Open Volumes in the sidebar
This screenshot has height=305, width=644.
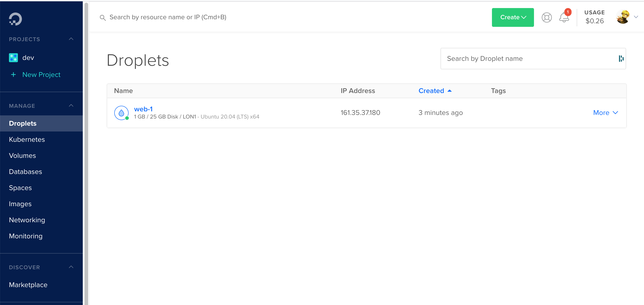click(x=23, y=156)
